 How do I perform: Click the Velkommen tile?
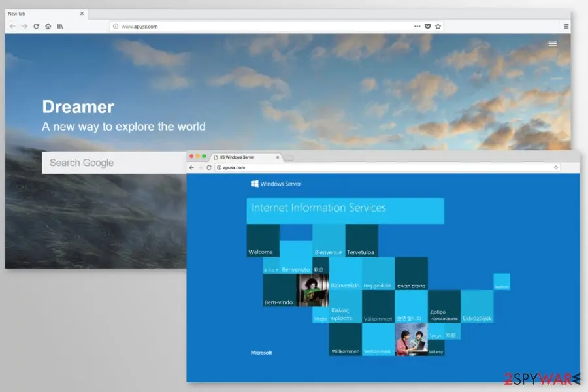pos(378,340)
